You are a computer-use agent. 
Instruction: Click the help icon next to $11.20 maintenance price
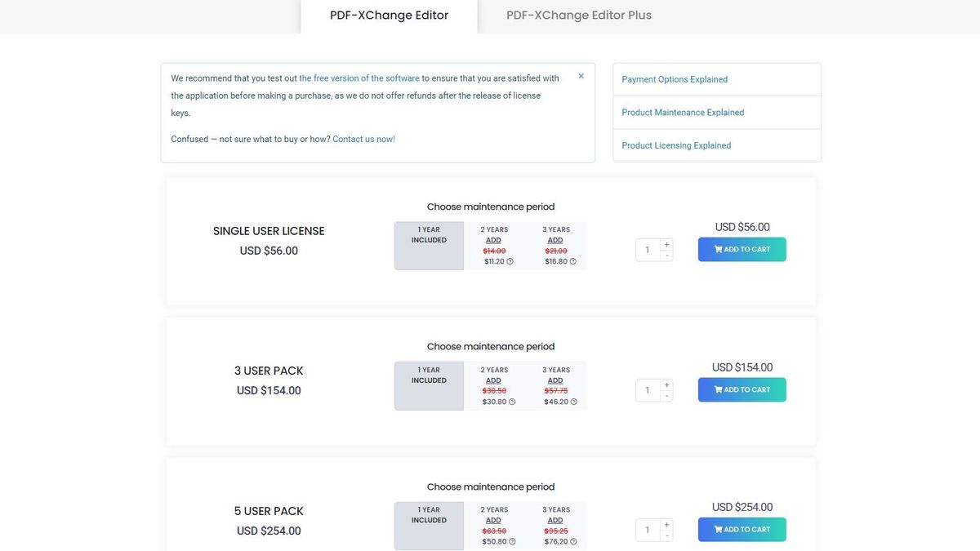pos(508,262)
